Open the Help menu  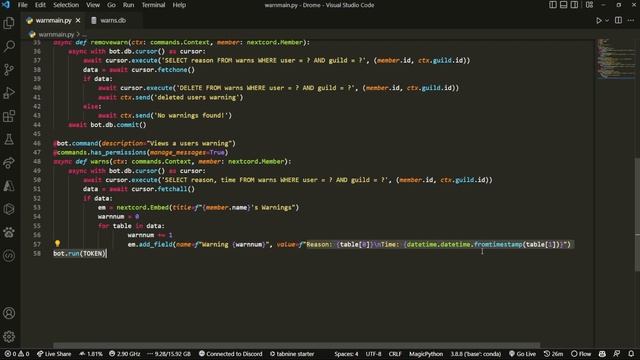(179, 5)
